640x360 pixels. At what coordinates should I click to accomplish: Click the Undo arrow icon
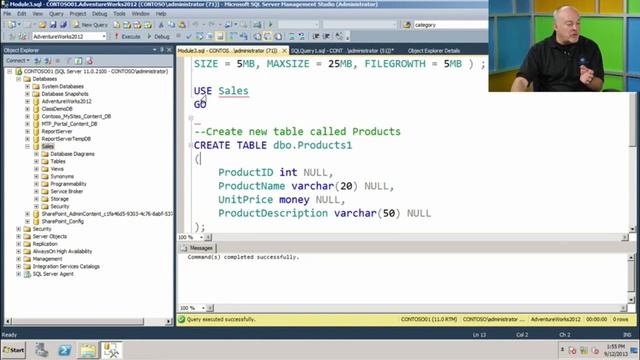click(196, 25)
